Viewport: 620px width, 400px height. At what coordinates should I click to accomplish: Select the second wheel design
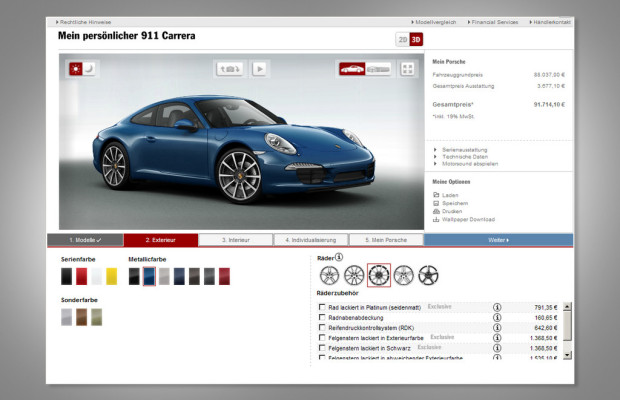[354, 275]
